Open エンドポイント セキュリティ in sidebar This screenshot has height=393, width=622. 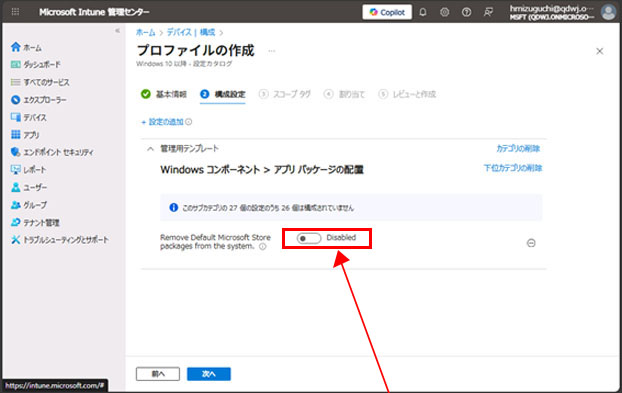pyautogui.click(x=52, y=152)
